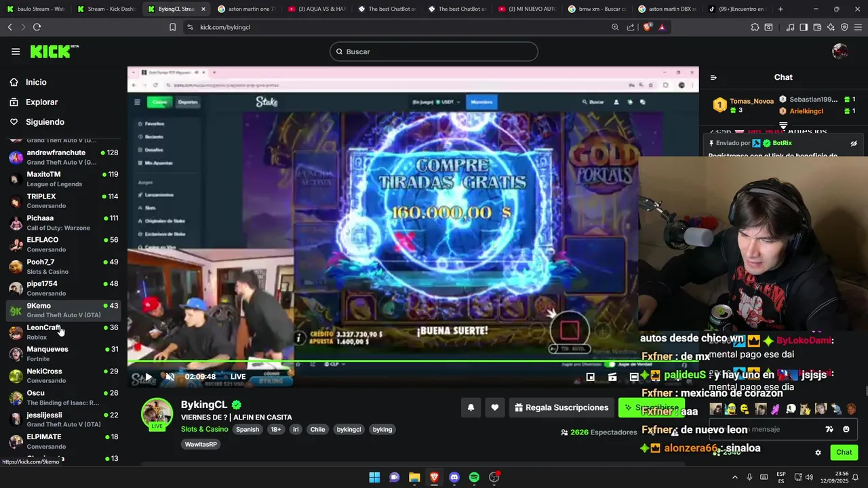Open chat settings gear
This screenshot has width=868, height=488.
818,453
